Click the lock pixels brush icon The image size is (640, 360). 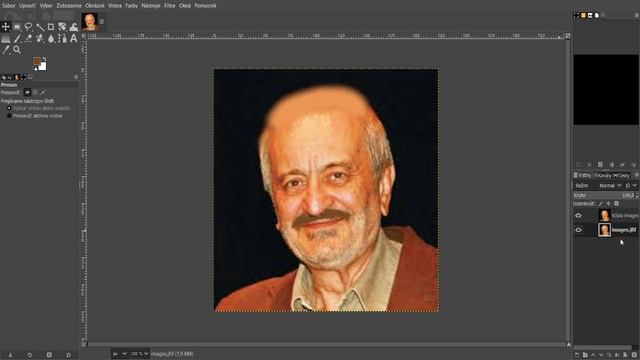tap(600, 204)
